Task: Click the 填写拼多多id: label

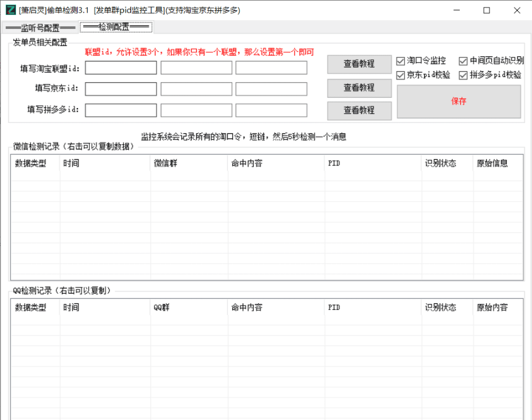Action: pos(53,109)
